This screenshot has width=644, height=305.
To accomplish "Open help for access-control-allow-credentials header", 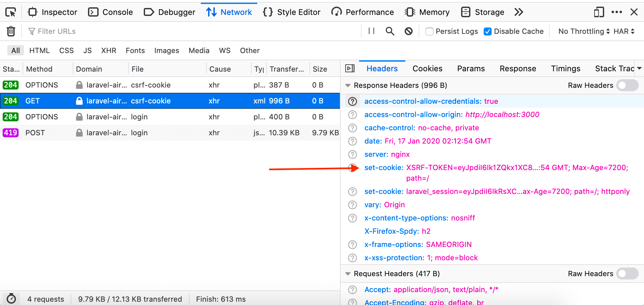I will click(x=353, y=101).
